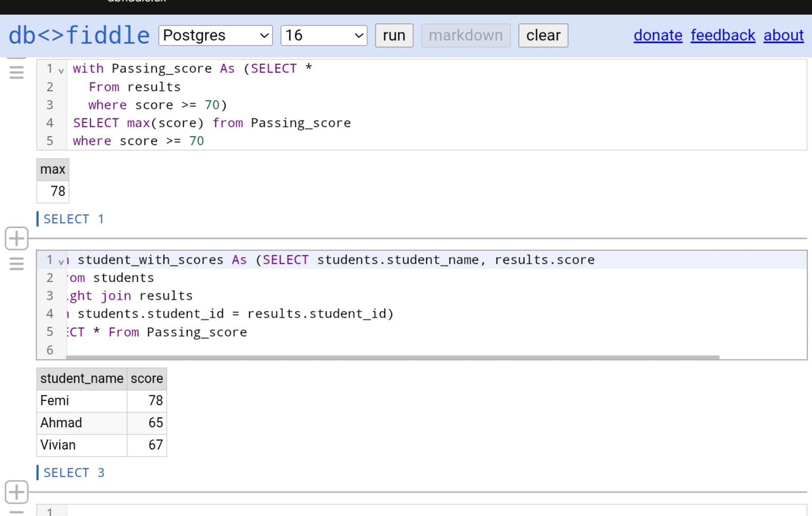Open the first query batch hamburger menu
This screenshot has width=812, height=516.
click(16, 71)
